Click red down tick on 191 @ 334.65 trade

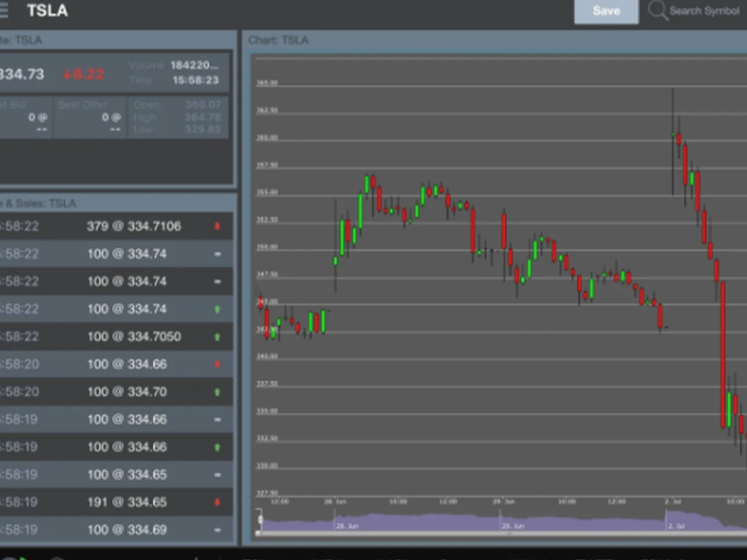coord(217,502)
